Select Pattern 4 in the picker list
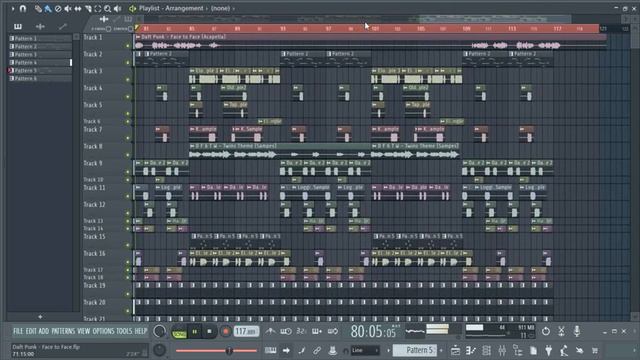The width and height of the screenshot is (640, 360). (x=40, y=62)
